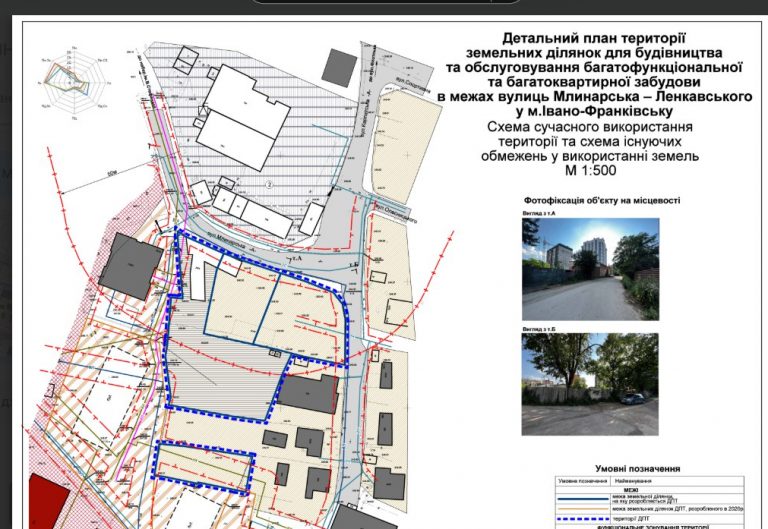The image size is (768, 529).
Task: Click the solid dark blue line legend sample
Action: click(583, 499)
